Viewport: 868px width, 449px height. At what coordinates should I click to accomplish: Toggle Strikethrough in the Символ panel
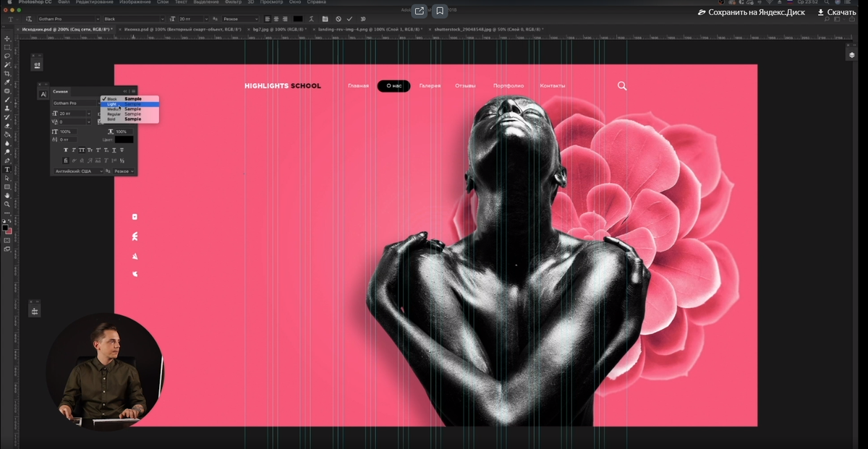click(x=122, y=150)
